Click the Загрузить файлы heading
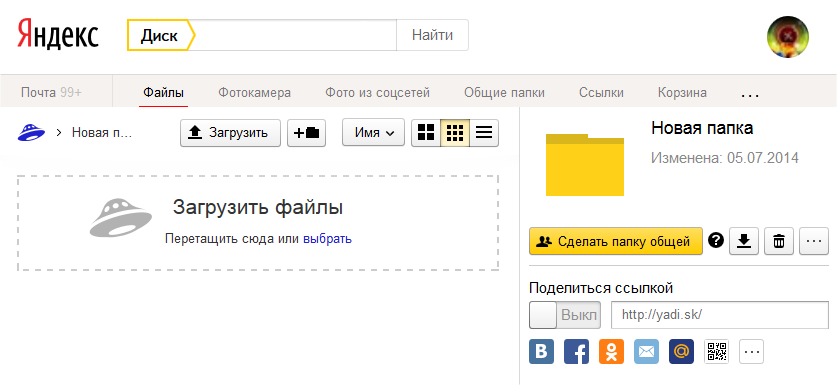837x385 pixels. pyautogui.click(x=257, y=207)
